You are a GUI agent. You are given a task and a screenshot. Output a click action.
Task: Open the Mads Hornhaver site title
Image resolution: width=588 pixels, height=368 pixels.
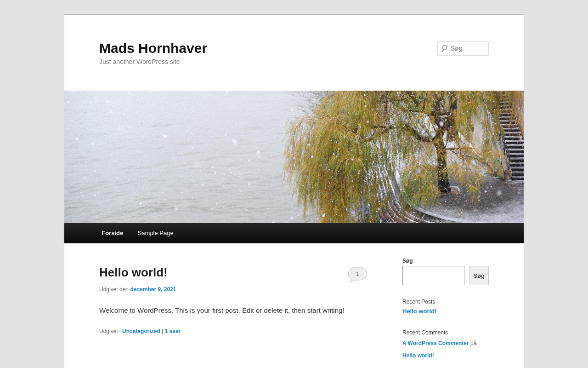(153, 48)
